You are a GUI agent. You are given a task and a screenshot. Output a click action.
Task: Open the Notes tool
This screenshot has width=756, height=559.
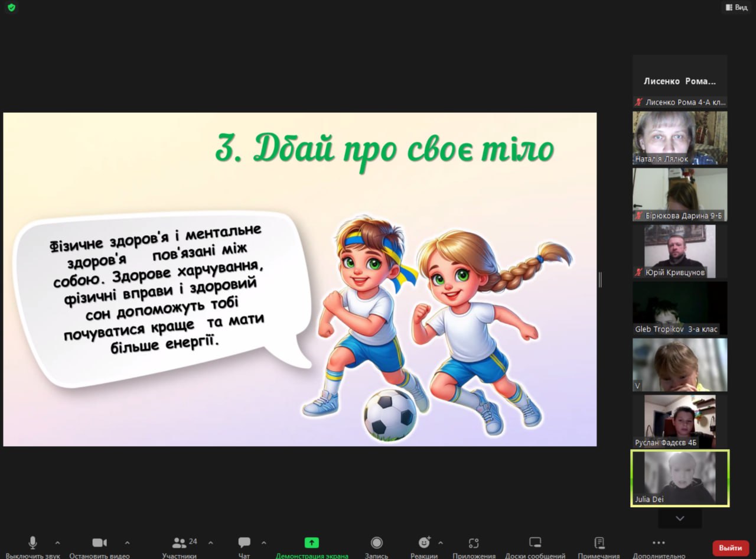point(599,543)
